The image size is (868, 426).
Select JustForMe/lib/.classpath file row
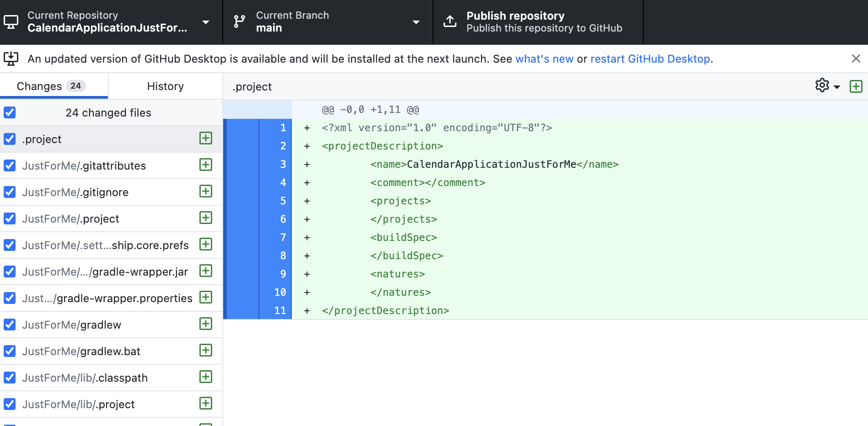(111, 378)
